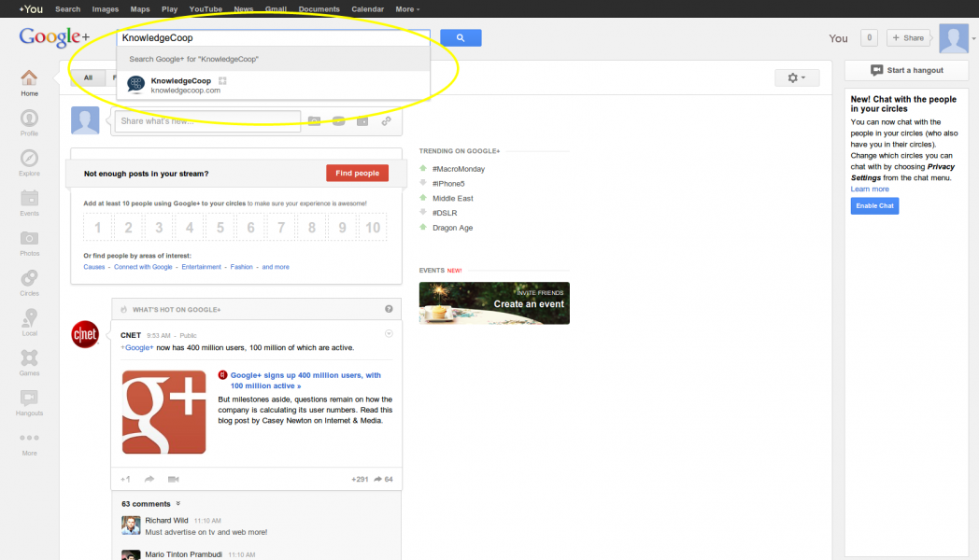Click the red Find people button
This screenshot has width=979, height=560.
click(357, 174)
